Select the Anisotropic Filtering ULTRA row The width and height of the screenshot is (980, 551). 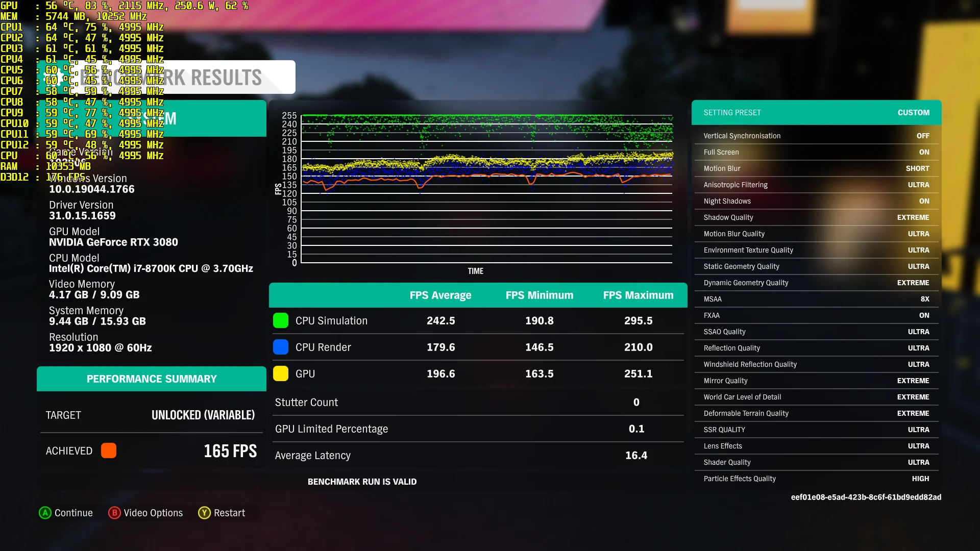click(817, 185)
